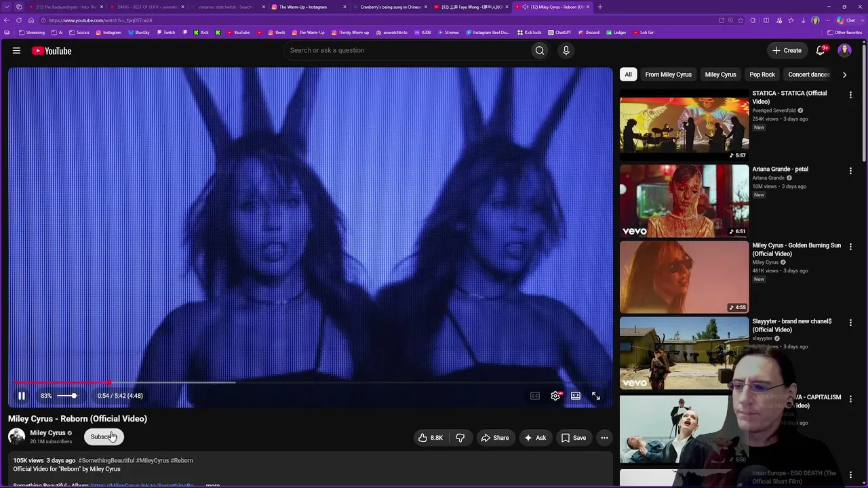Open the browser home page
Image resolution: width=868 pixels, height=488 pixels.
pos(30,20)
